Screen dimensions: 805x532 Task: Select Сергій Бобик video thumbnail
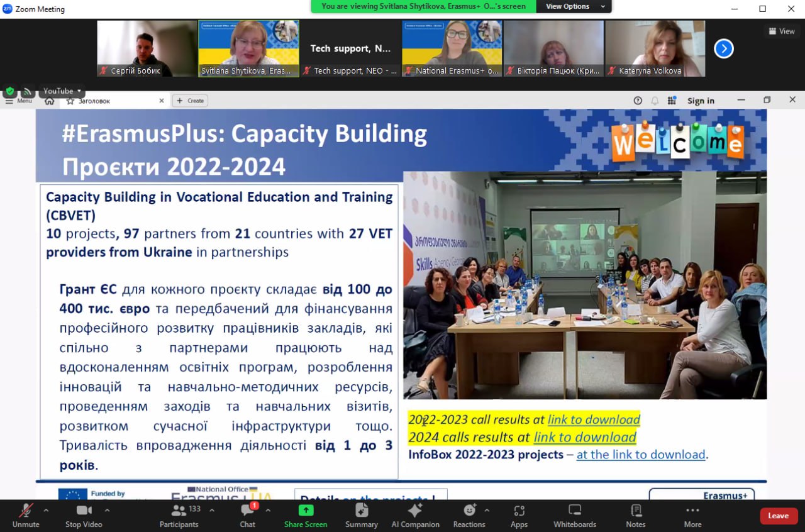click(x=147, y=48)
